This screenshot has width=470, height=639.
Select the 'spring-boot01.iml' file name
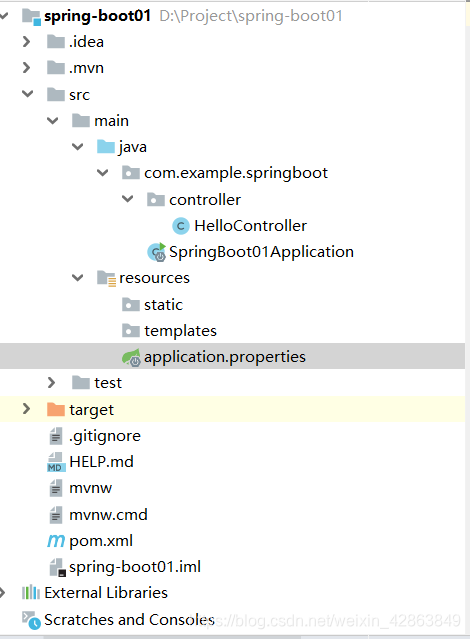[135, 568]
